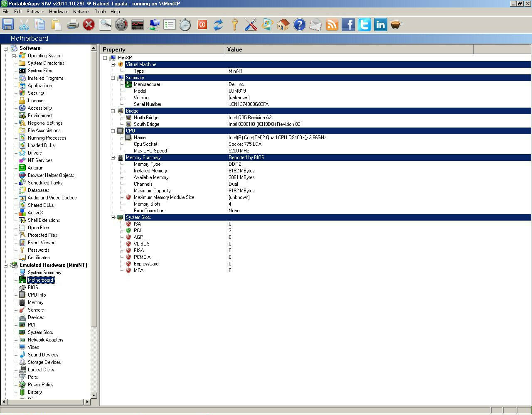Open Network Adapters tree item

pos(45,340)
